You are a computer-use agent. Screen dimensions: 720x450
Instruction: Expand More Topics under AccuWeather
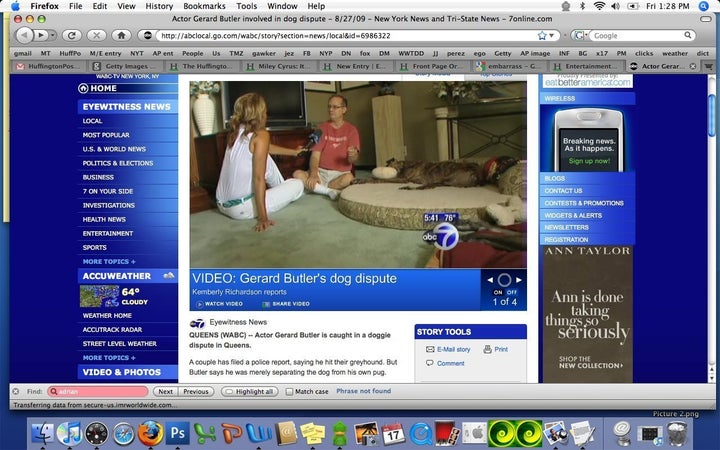click(x=109, y=358)
